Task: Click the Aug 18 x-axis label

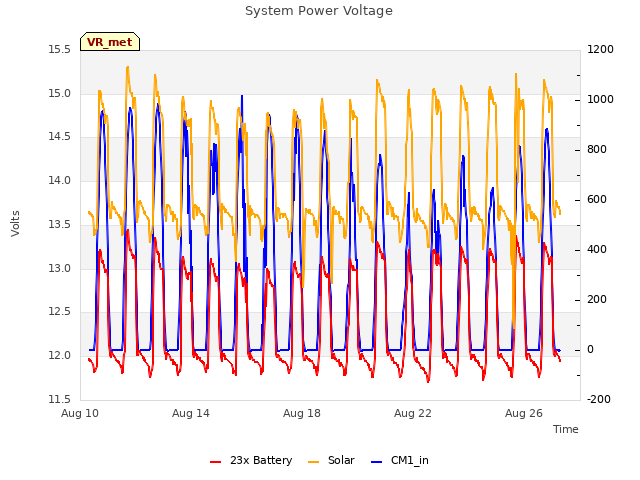Action: [x=302, y=413]
